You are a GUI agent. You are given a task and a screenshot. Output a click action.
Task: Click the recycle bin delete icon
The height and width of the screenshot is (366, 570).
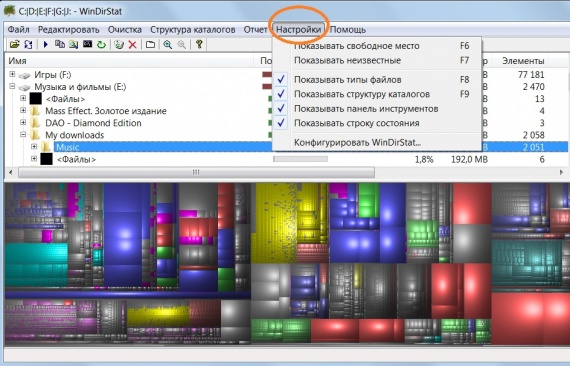coord(119,44)
